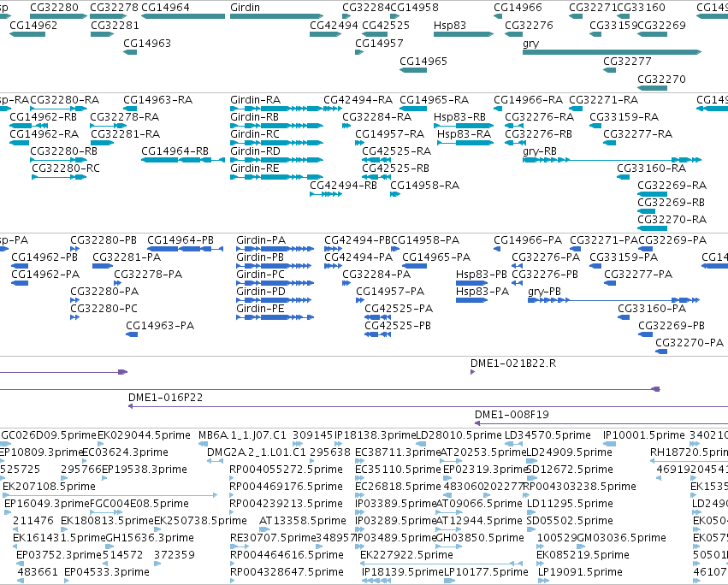Viewport: 728px width, 585px height.
Task: Open transcript CG42494-RB
Action: click(x=344, y=186)
